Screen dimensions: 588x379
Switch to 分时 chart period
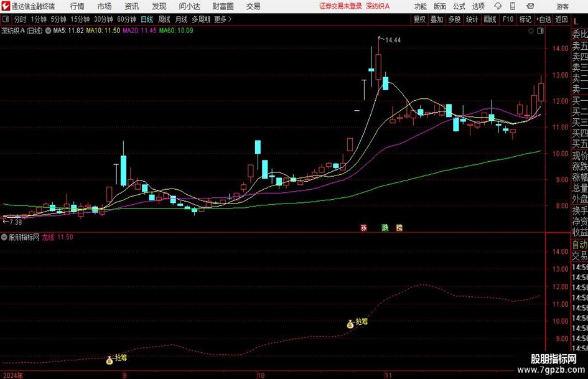pos(21,19)
